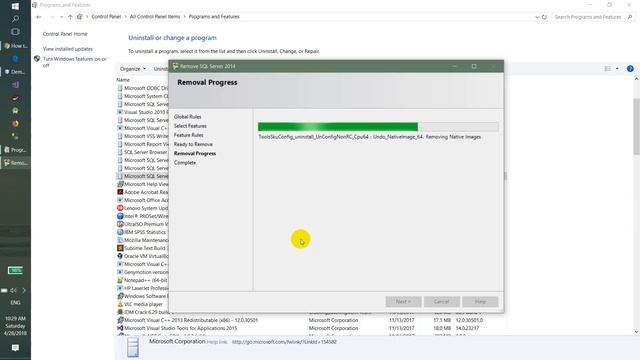The height and width of the screenshot is (360, 640).
Task: Click ENG input language indicator
Action: [15, 303]
